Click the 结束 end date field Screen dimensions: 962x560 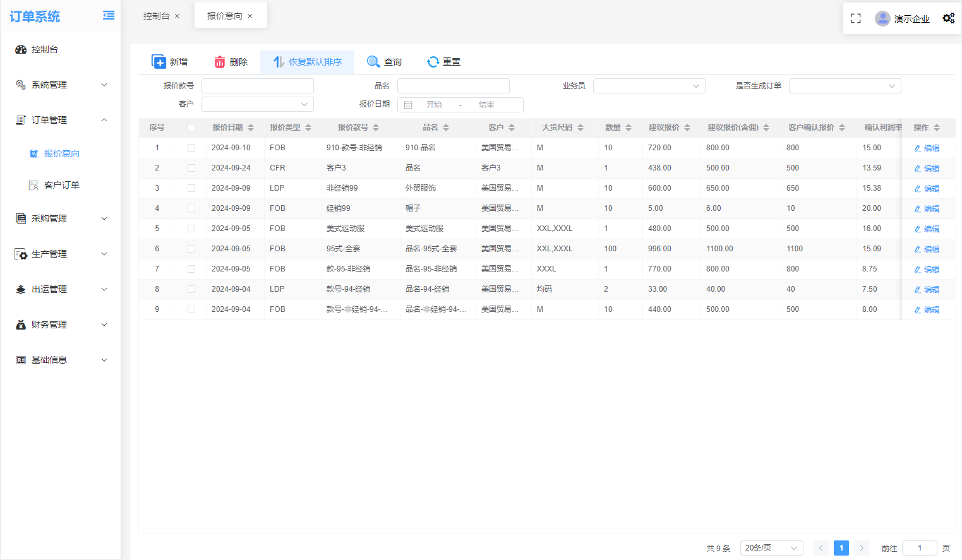[486, 105]
